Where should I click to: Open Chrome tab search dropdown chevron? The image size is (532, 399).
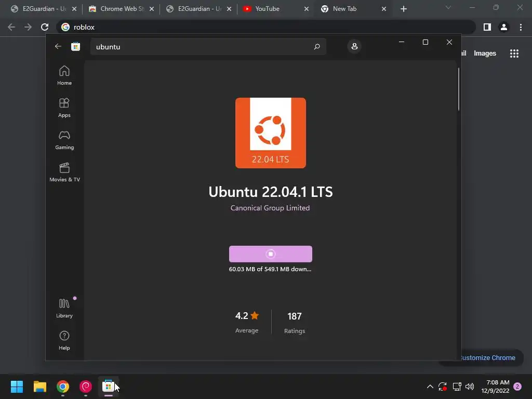[x=448, y=7]
